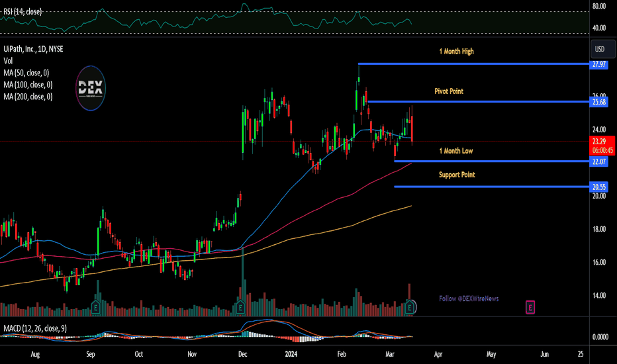This screenshot has width=617, height=364.
Task: Click 18.00 on the price scale
Action: [x=599, y=229]
